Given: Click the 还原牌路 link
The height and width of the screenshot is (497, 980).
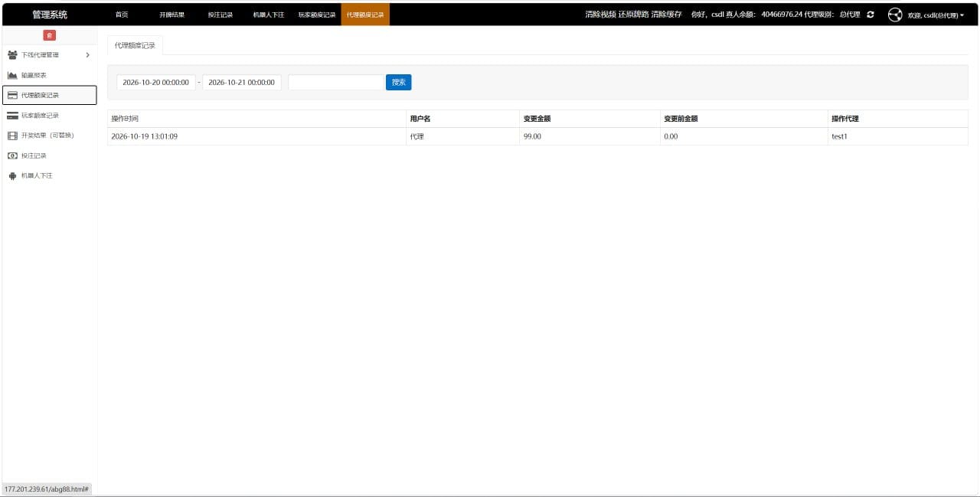Looking at the screenshot, I should pyautogui.click(x=633, y=15).
